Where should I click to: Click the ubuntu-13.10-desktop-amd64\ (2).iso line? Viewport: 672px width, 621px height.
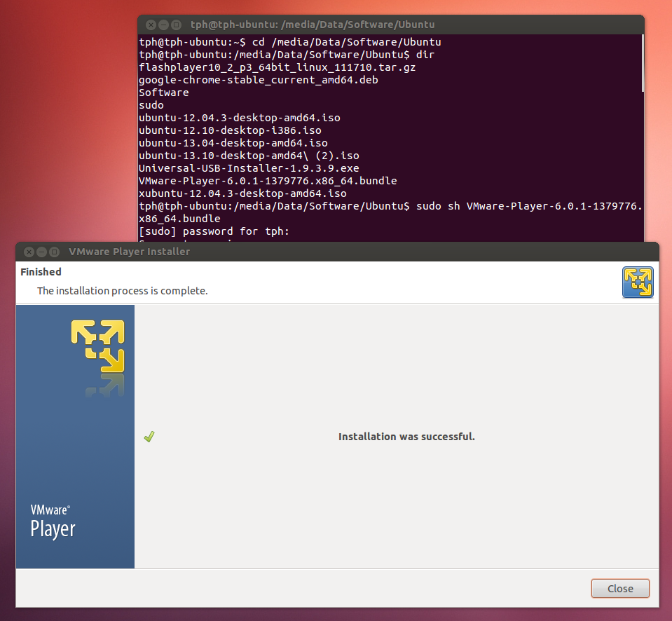(249, 156)
